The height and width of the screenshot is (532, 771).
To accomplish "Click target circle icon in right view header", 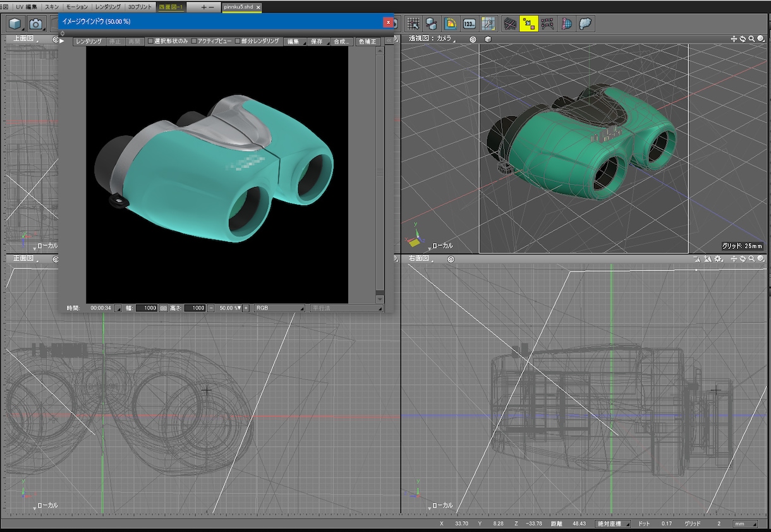I will pyautogui.click(x=451, y=259).
